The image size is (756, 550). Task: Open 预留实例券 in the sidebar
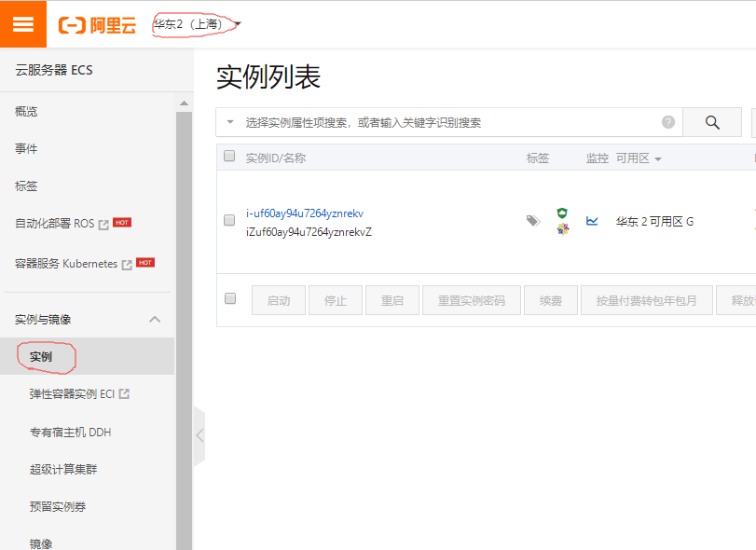point(58,506)
